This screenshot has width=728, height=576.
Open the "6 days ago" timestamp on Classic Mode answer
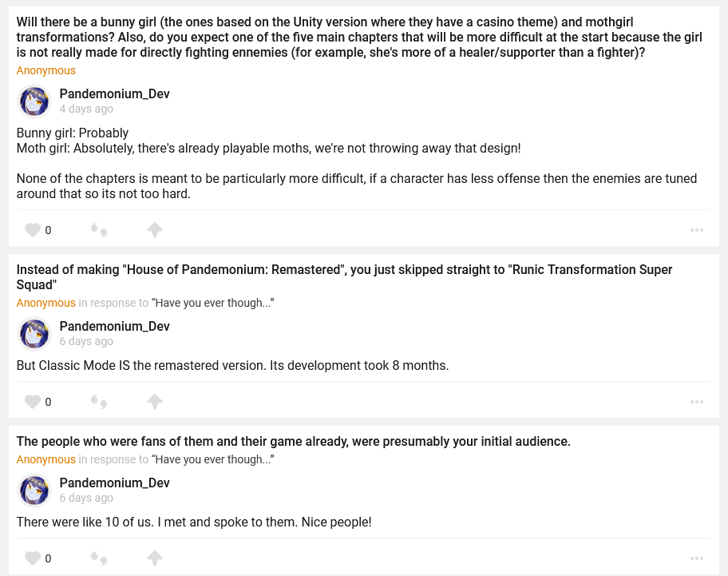[86, 341]
